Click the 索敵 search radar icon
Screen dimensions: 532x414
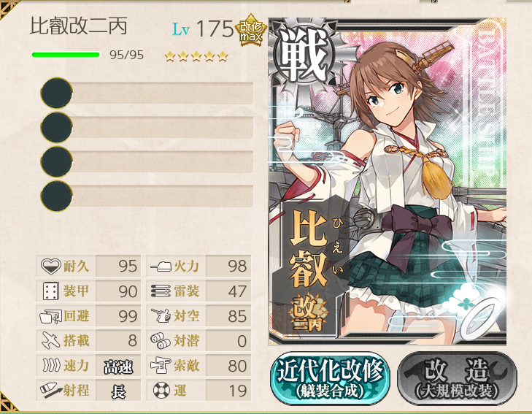coord(160,366)
